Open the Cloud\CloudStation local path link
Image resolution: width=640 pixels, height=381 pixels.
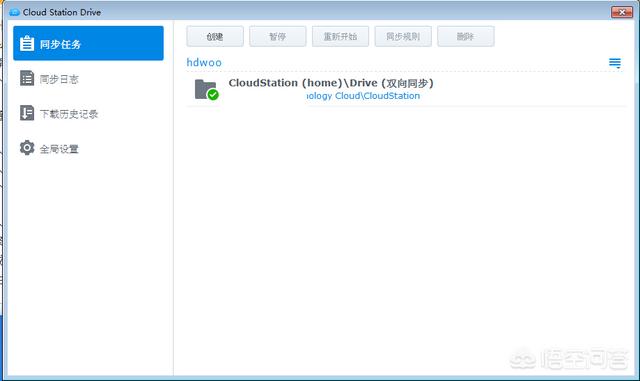click(363, 96)
